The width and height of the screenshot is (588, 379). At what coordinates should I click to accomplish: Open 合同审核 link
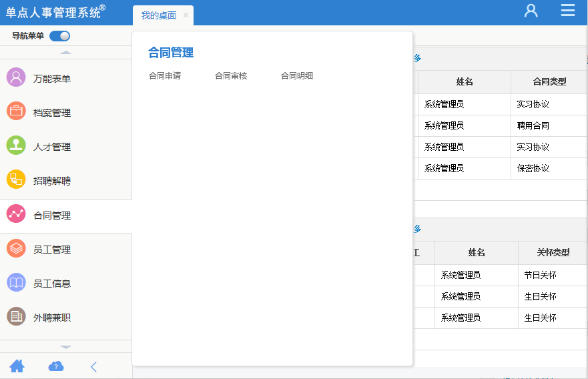tap(231, 75)
